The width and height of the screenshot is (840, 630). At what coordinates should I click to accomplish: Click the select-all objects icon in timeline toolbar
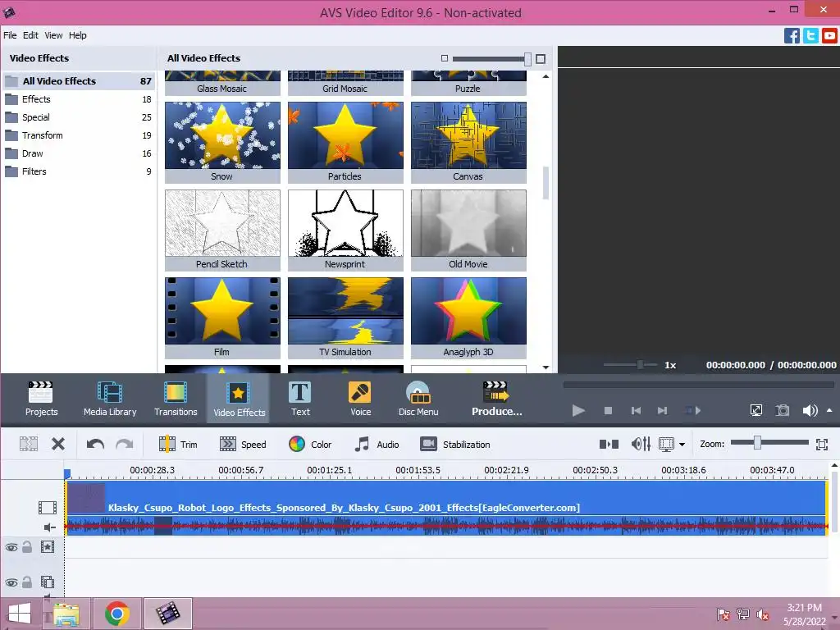tap(29, 444)
